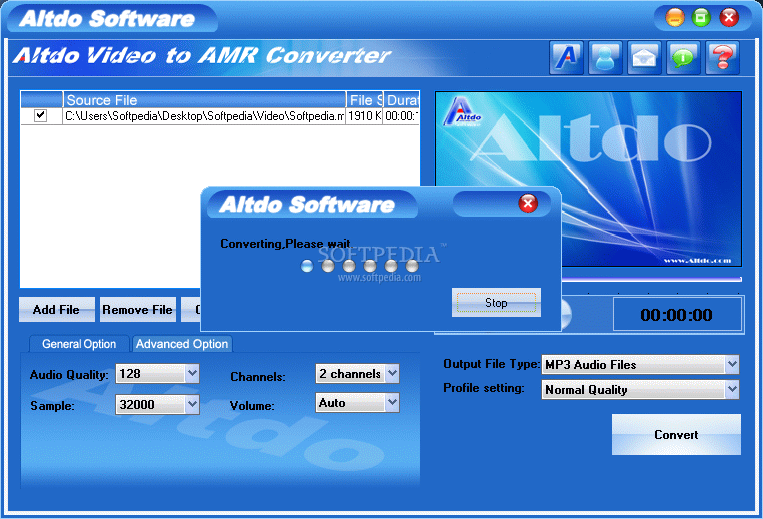Open the Sample 32000 dropdown
This screenshot has height=519, width=763.
pyautogui.click(x=192, y=404)
